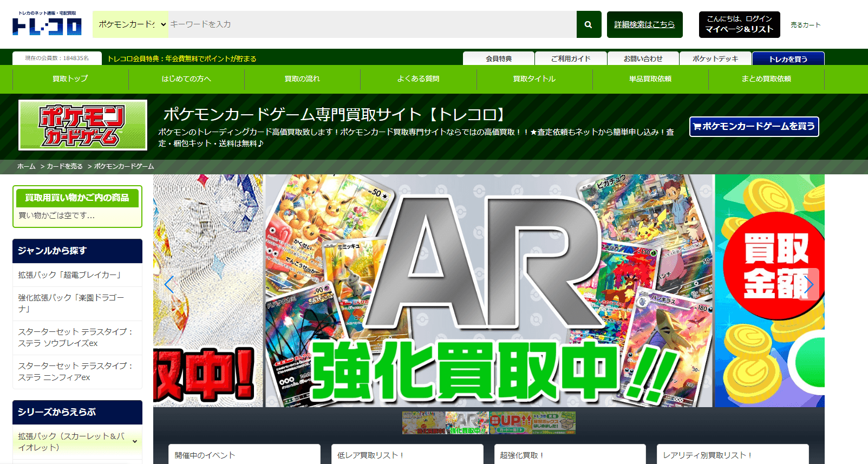Select よくある質問 in the green menu

pyautogui.click(x=418, y=79)
